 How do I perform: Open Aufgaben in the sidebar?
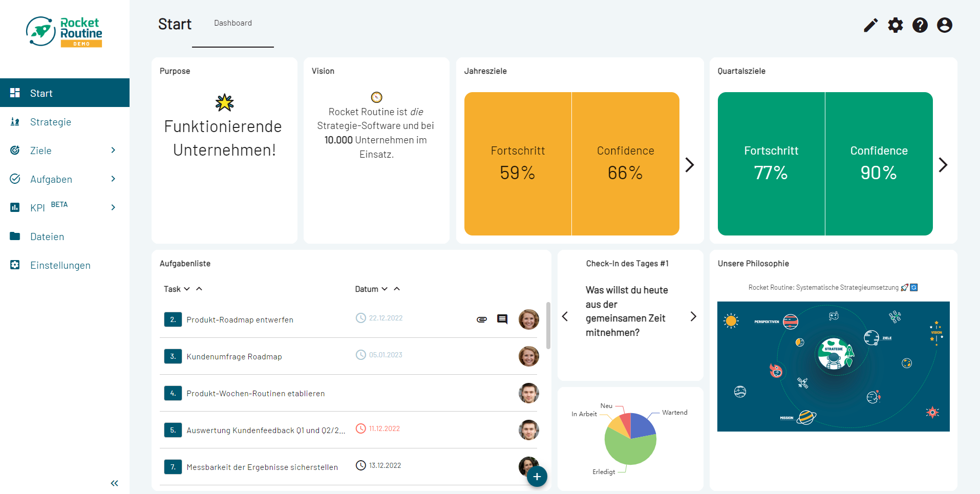pos(65,179)
